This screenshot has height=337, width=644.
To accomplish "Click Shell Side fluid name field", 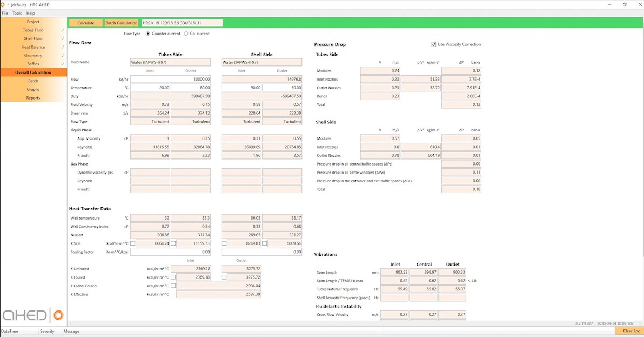I will click(261, 62).
